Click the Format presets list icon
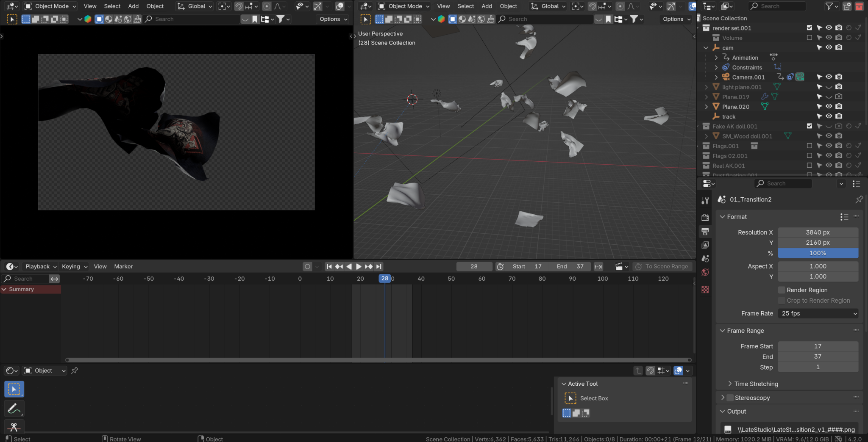This screenshot has width=868, height=442. click(844, 217)
